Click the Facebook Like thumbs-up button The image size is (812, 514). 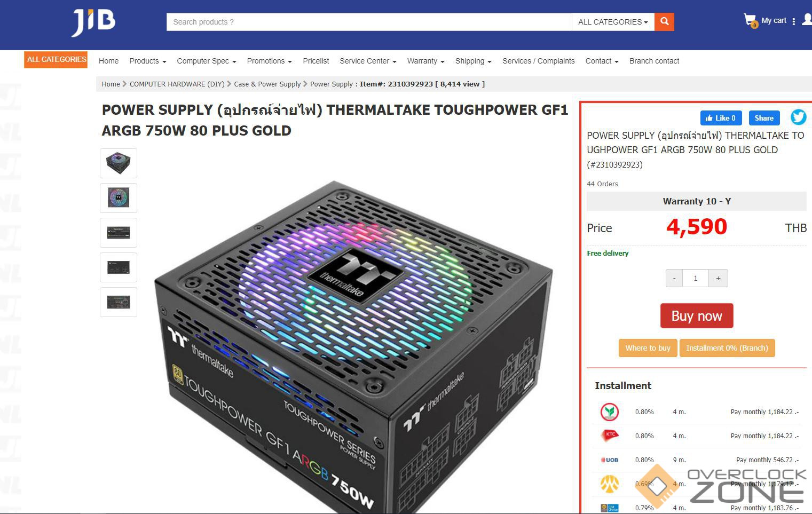(x=720, y=118)
